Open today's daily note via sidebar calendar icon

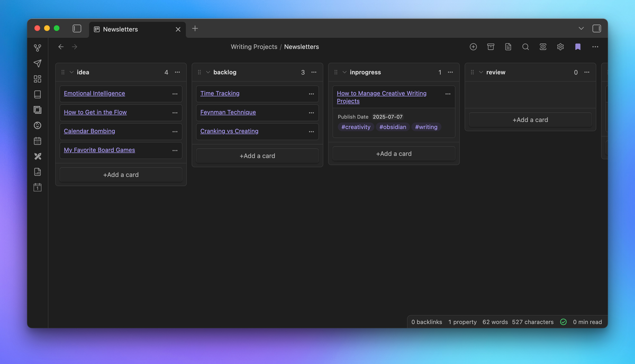37,187
